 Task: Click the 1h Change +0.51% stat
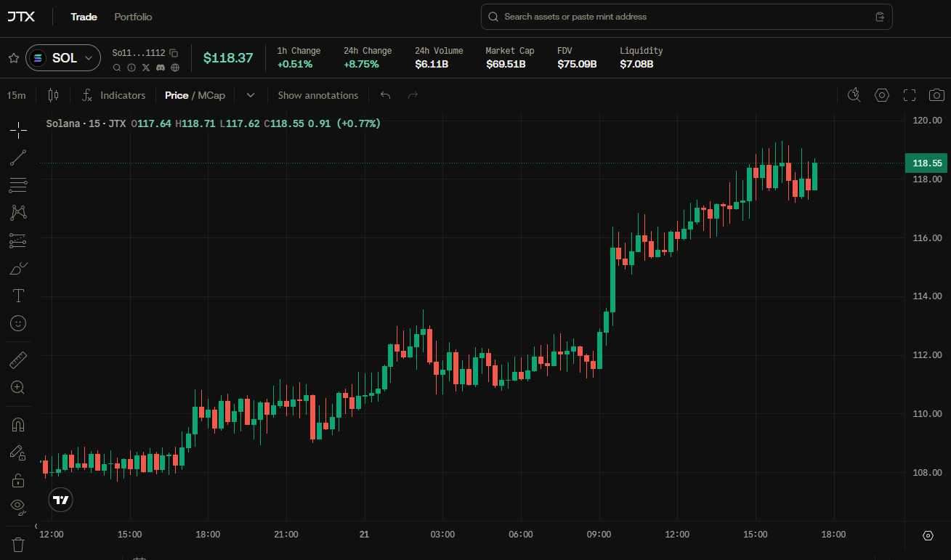point(299,57)
